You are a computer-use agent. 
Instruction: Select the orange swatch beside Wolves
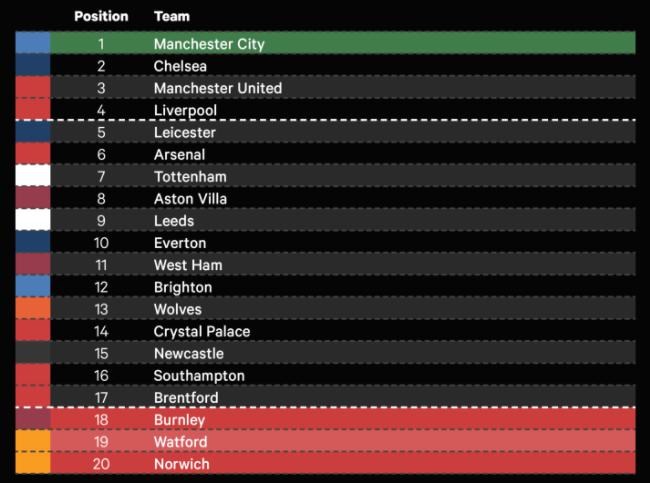[33, 309]
